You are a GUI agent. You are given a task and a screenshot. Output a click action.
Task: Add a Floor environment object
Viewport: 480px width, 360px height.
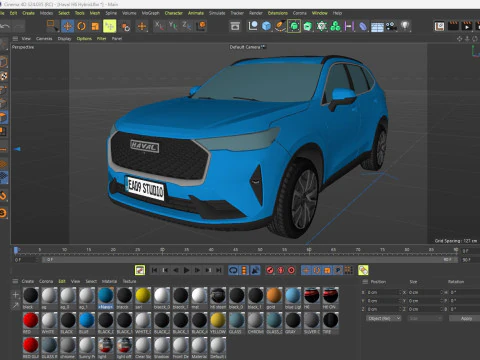tap(377, 26)
